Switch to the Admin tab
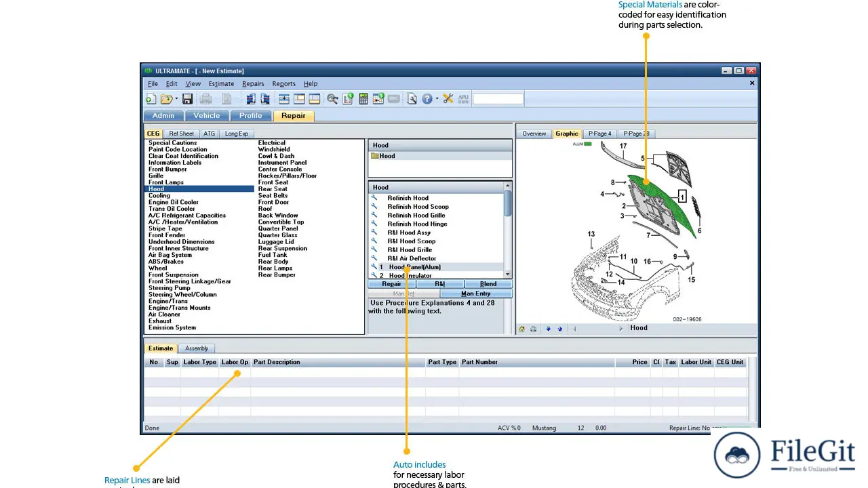Viewport: 868px width, 488px height. coord(163,116)
